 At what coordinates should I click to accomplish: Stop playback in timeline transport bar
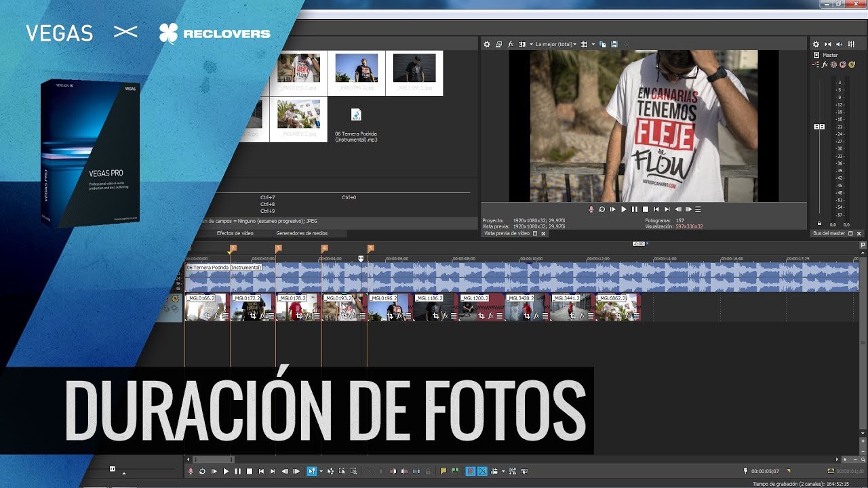(249, 471)
